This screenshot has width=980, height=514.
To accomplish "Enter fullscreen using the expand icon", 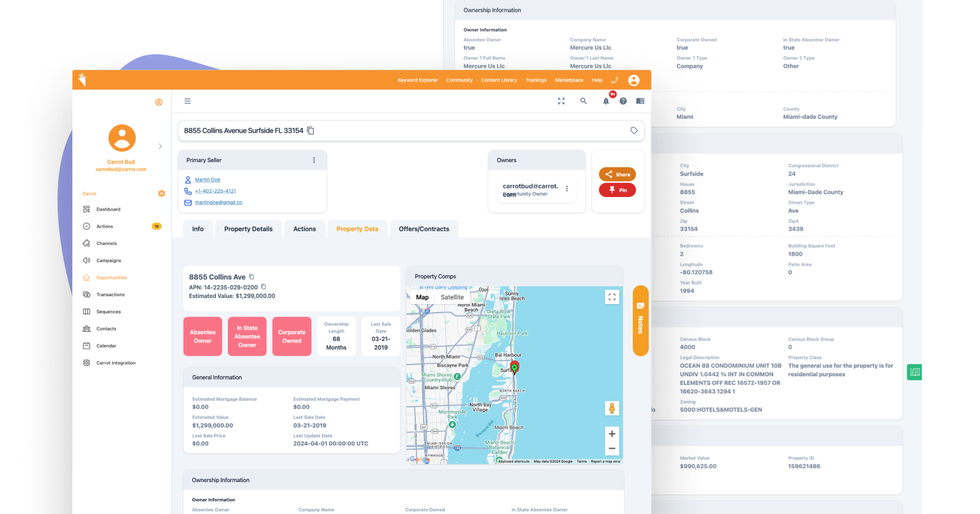I will click(561, 101).
